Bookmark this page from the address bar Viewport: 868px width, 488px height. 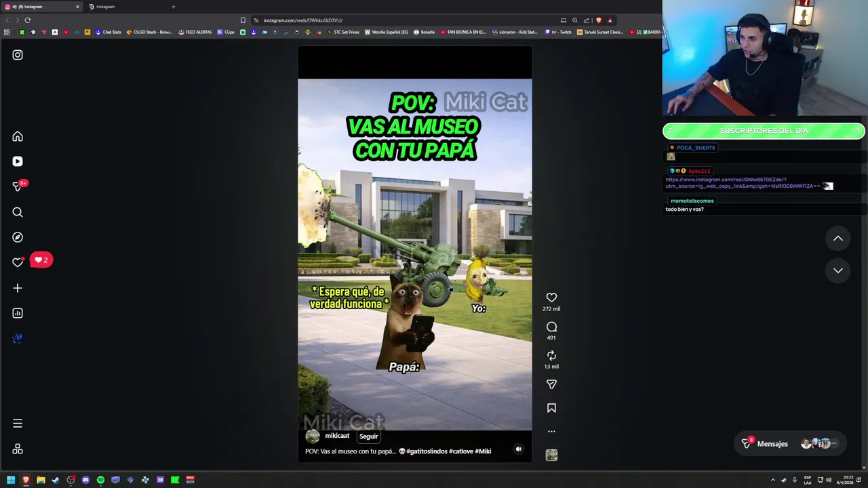pyautogui.click(x=243, y=20)
